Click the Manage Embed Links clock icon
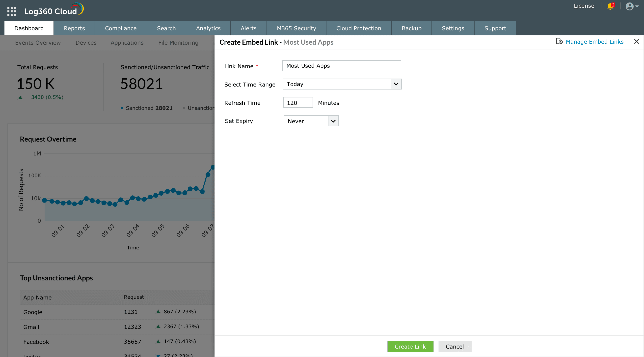644x357 pixels. point(559,41)
